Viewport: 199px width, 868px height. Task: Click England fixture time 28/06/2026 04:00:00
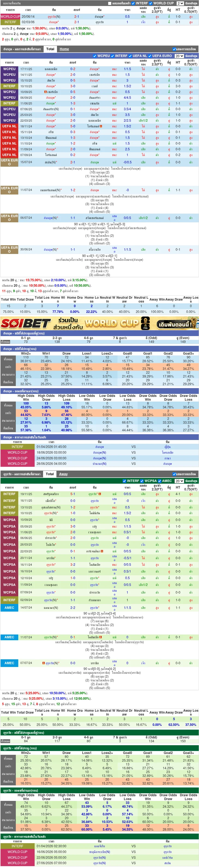(x=51, y=464)
